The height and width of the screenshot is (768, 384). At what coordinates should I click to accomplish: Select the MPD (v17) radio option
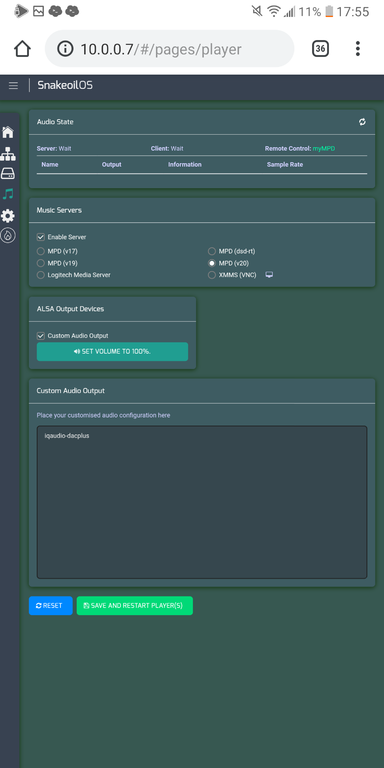coord(41,251)
